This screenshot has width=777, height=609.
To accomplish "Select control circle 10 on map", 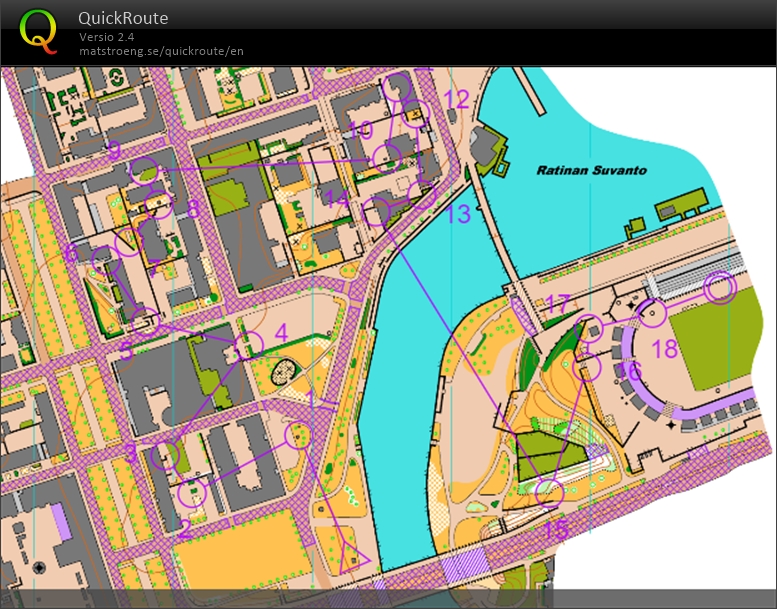I will pyautogui.click(x=387, y=156).
